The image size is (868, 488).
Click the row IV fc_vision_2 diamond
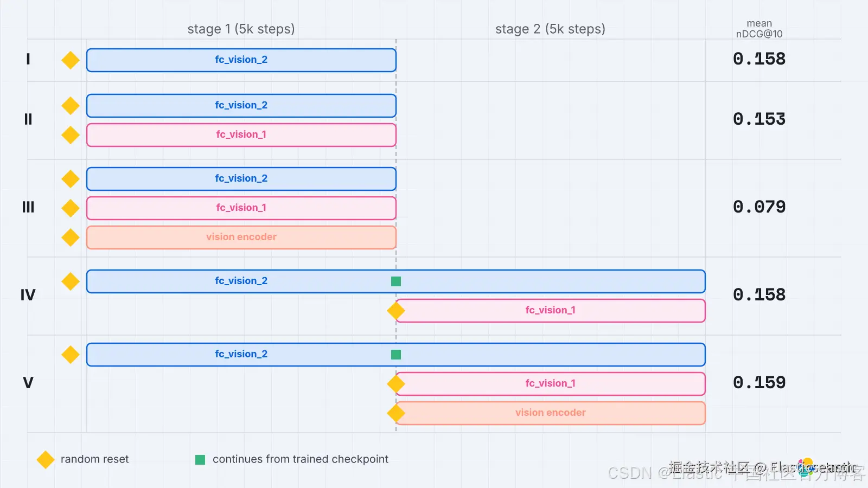click(71, 281)
